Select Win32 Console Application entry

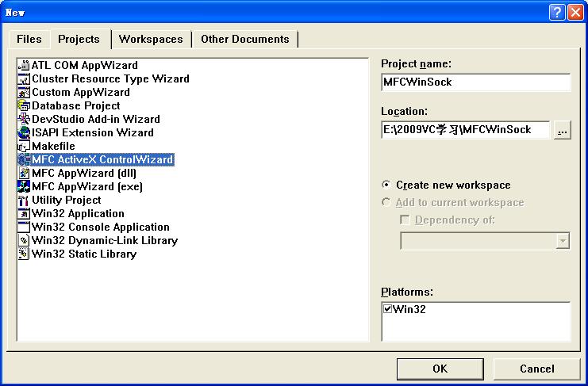tap(101, 227)
